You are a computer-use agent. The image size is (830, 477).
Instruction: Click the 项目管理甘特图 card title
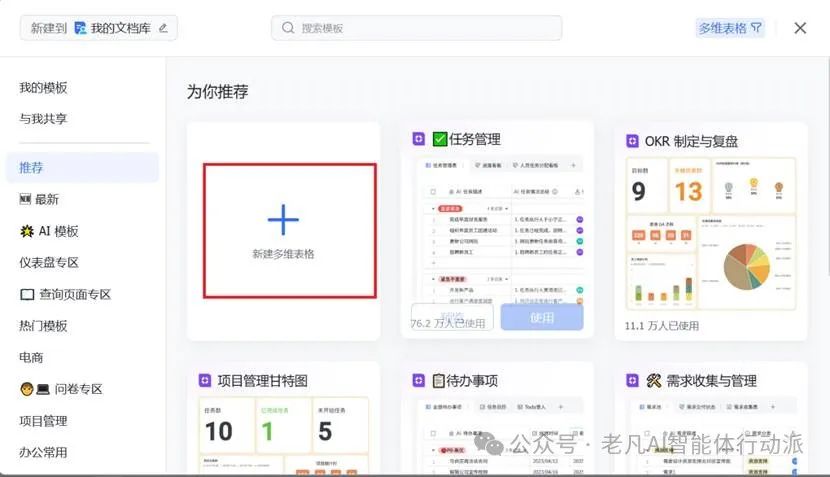tap(263, 381)
